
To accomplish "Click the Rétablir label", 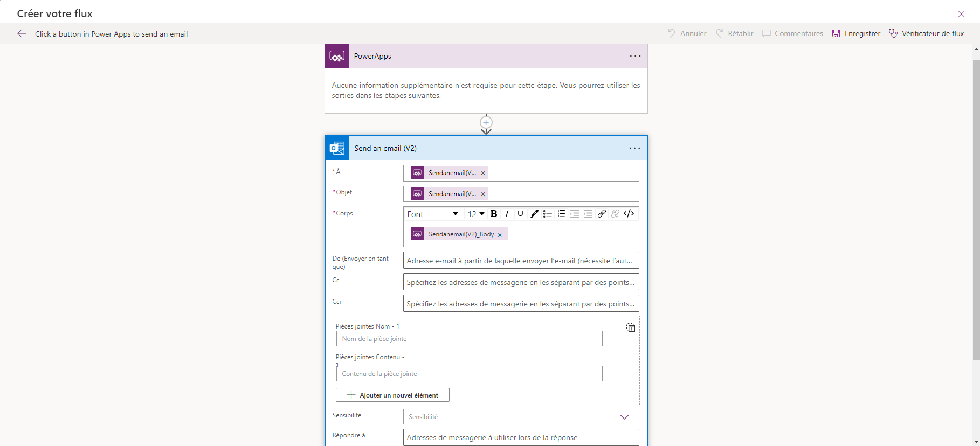I will pyautogui.click(x=741, y=33).
